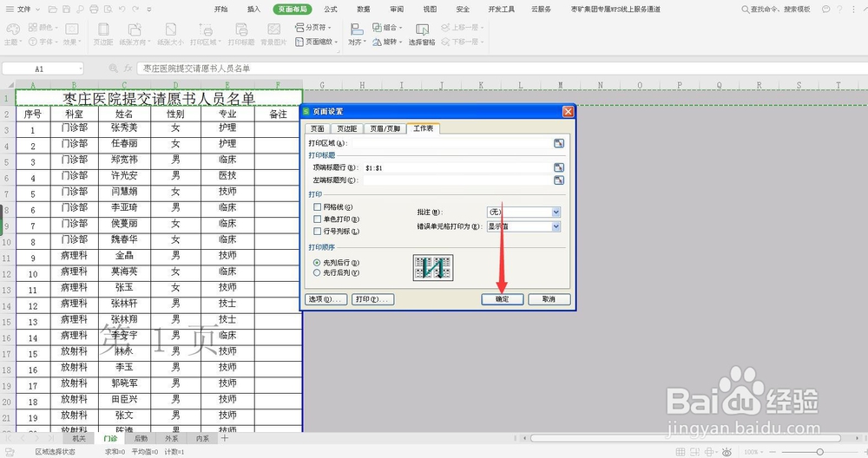Click the print icon in quick toolbar
Viewport: 868px width, 458px height.
pos(94,10)
